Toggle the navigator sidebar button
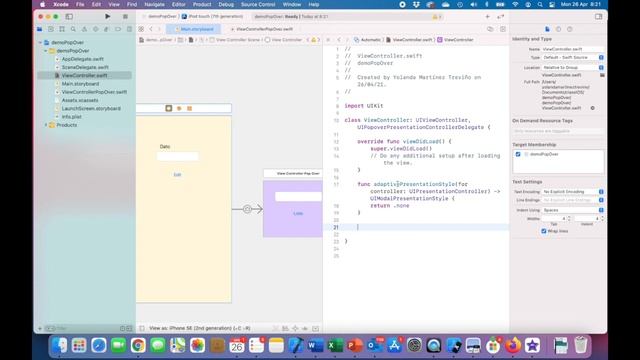Viewport: 640px width, 360px height. [69, 17]
